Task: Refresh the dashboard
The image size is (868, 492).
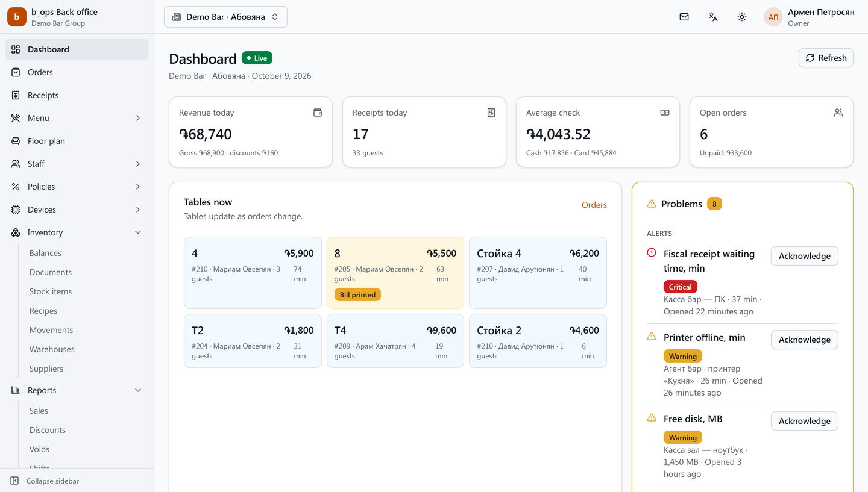Action: (x=826, y=58)
